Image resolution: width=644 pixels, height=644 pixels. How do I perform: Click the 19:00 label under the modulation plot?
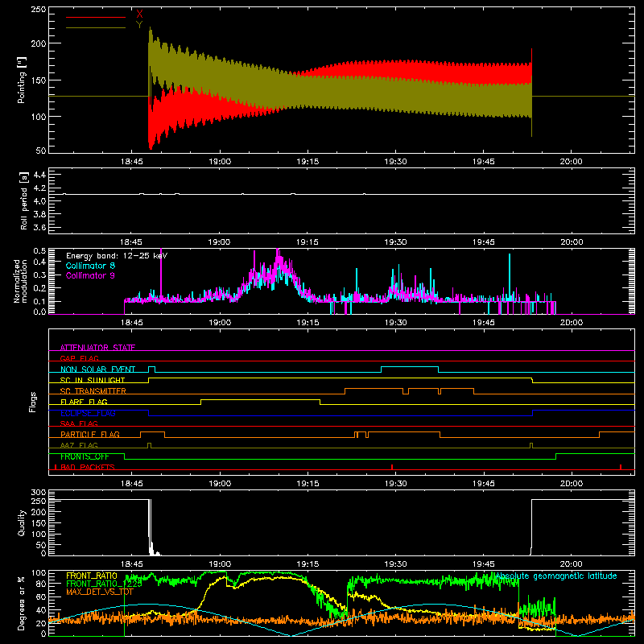pos(220,323)
